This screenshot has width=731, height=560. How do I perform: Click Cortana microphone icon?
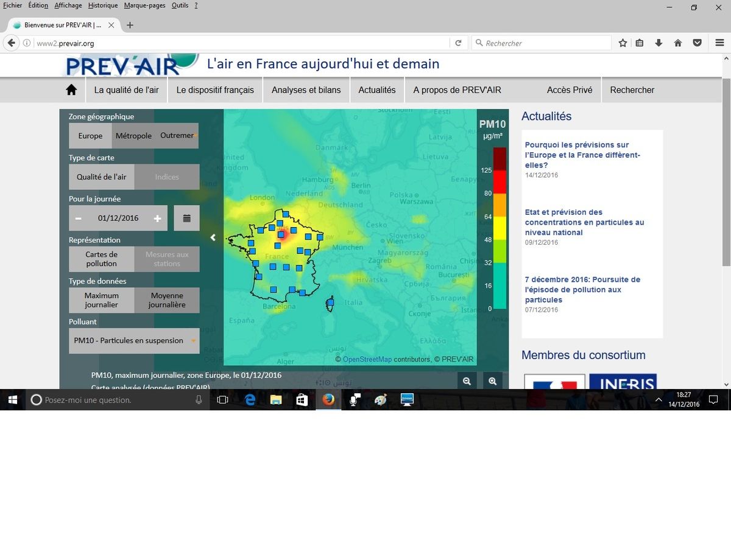(199, 400)
